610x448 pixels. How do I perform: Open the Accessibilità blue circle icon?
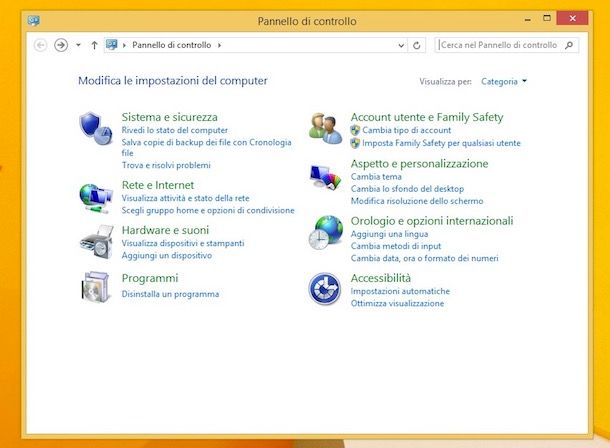(x=325, y=289)
